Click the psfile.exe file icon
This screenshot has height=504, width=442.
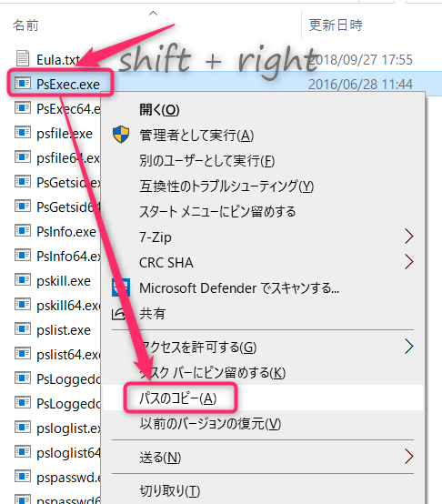point(23,133)
